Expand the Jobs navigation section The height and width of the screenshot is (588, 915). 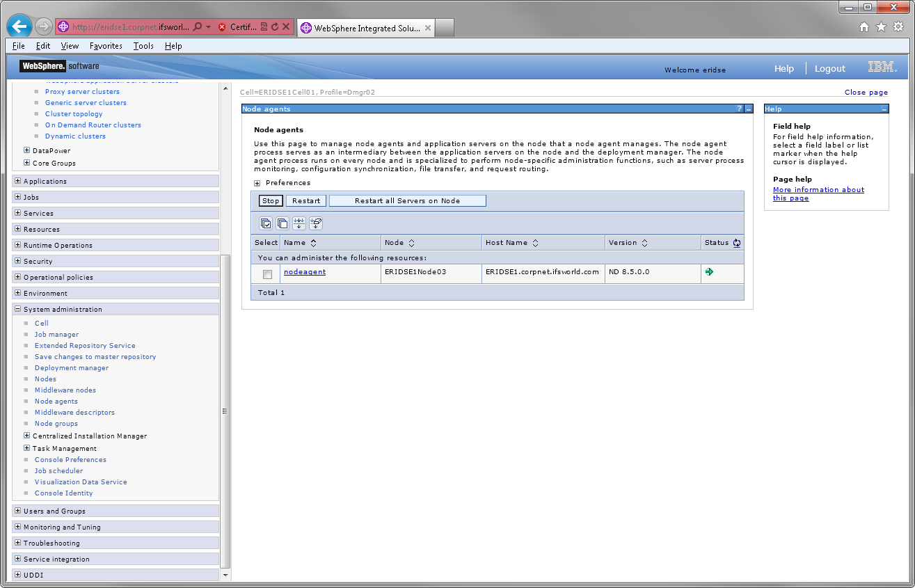18,197
